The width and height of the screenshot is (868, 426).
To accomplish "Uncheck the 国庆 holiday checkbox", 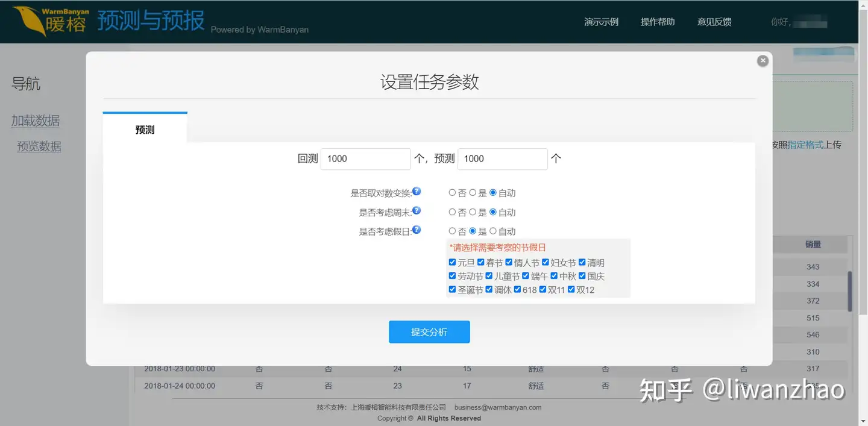I will click(582, 276).
